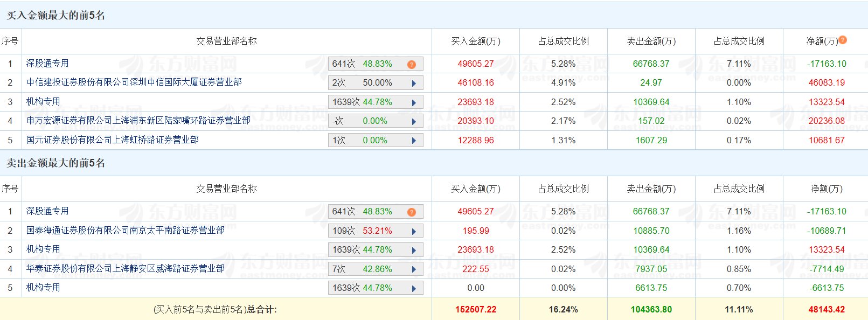Expand arrow for buy-table 机构专用 row 3
The width and height of the screenshot is (868, 320).
[414, 102]
